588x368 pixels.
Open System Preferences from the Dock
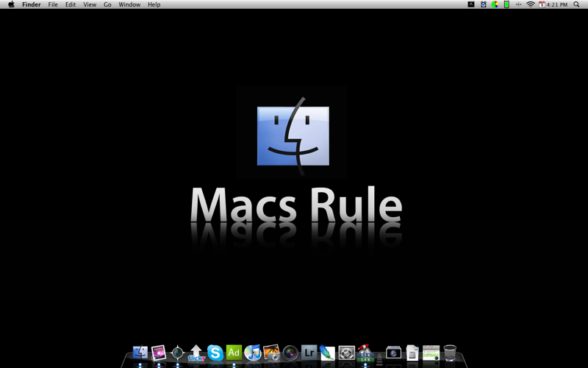coord(346,353)
